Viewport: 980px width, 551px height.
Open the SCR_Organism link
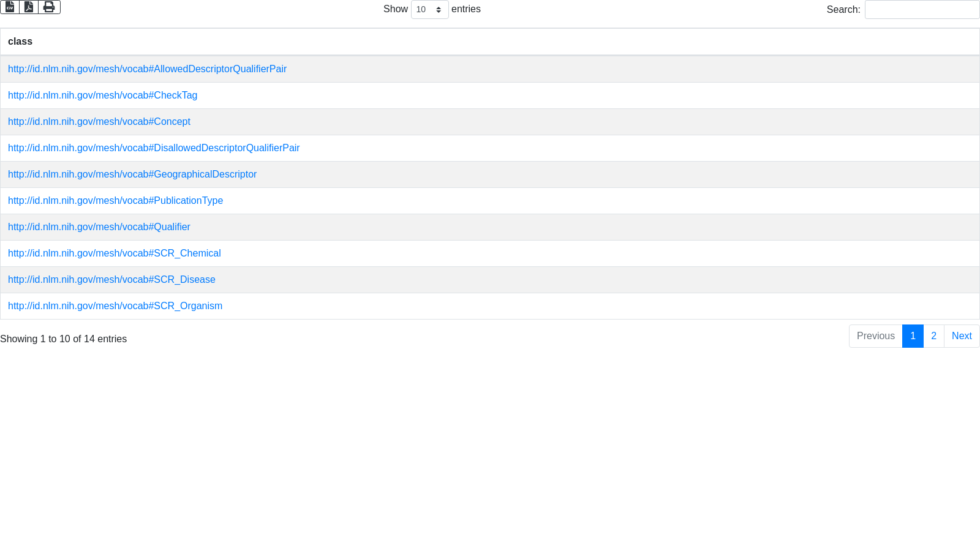115,306
